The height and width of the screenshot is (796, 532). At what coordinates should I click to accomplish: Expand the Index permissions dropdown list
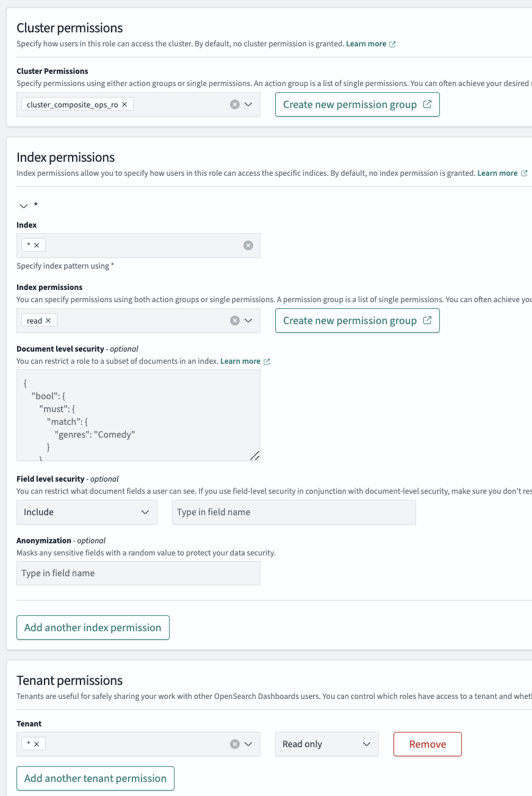pyautogui.click(x=248, y=320)
